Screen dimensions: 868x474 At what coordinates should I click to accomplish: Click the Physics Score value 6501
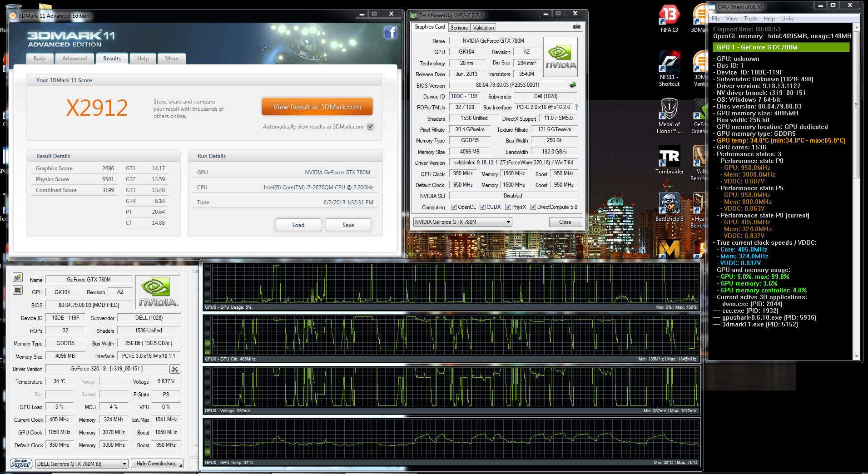pyautogui.click(x=108, y=179)
